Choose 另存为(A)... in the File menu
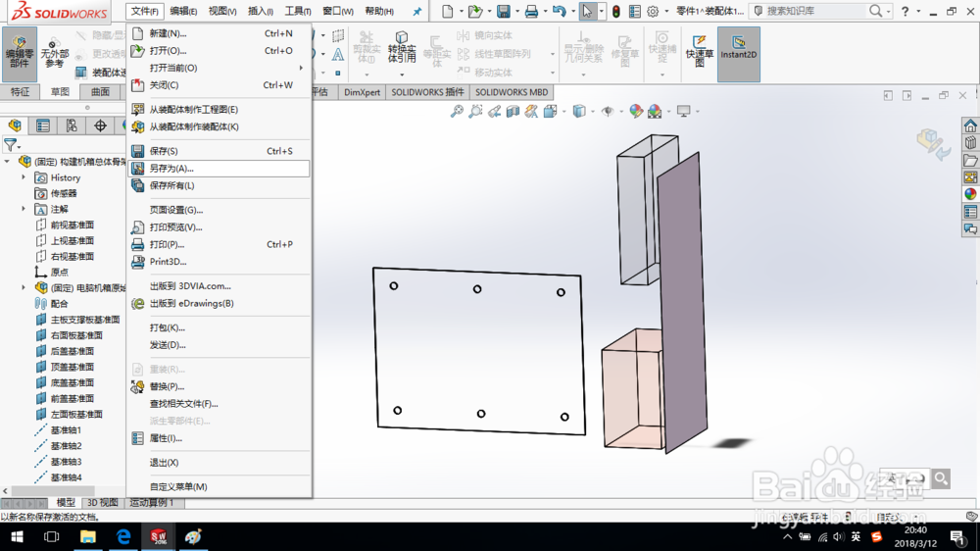 pos(219,169)
